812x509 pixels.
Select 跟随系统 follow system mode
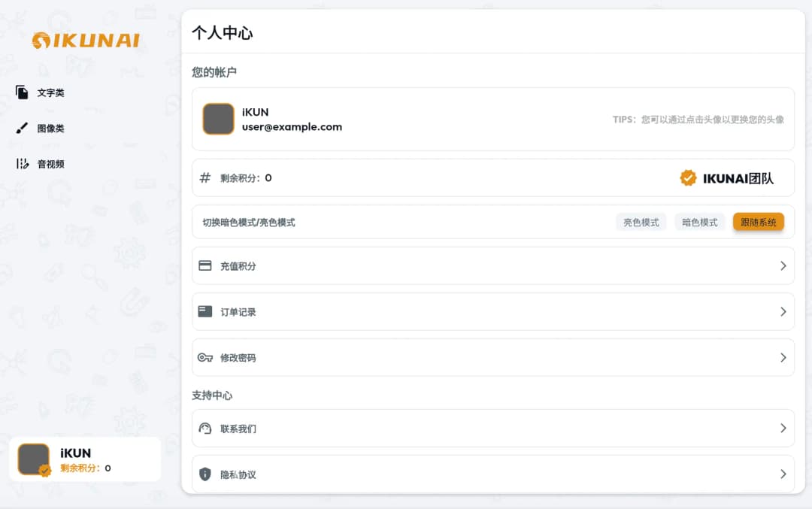[758, 223]
